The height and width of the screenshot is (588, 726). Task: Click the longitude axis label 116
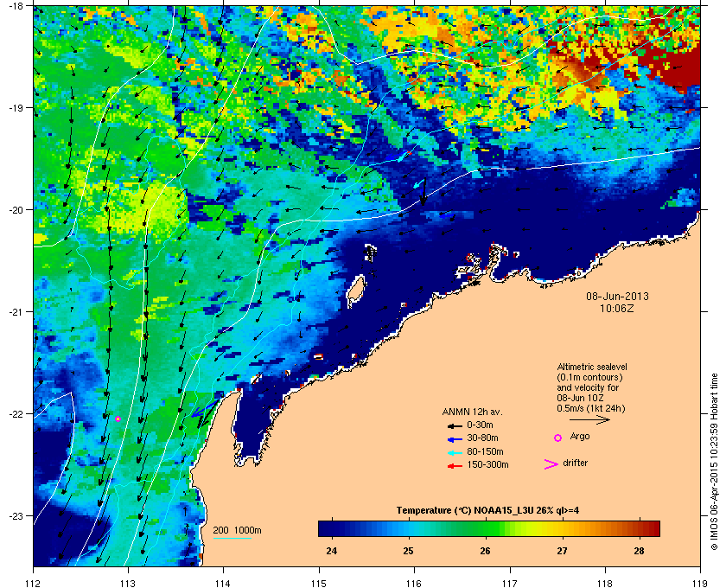click(414, 583)
